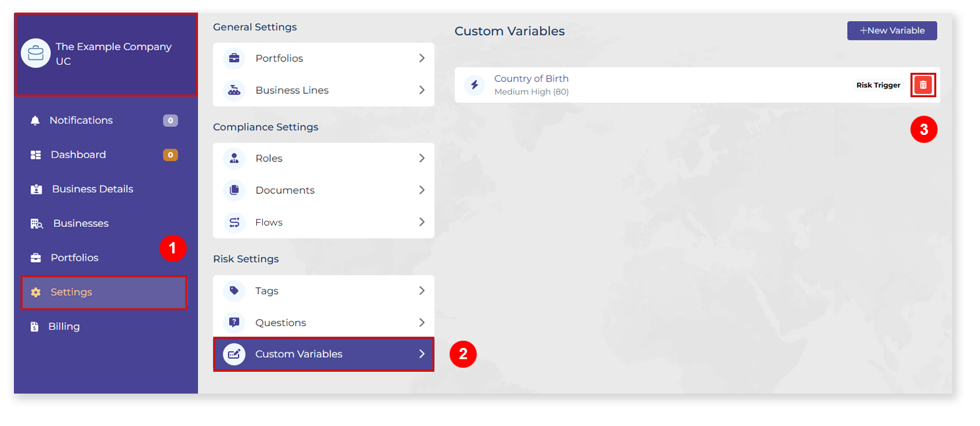Click the Flows routing icon
The image size is (980, 426).
coord(234,222)
